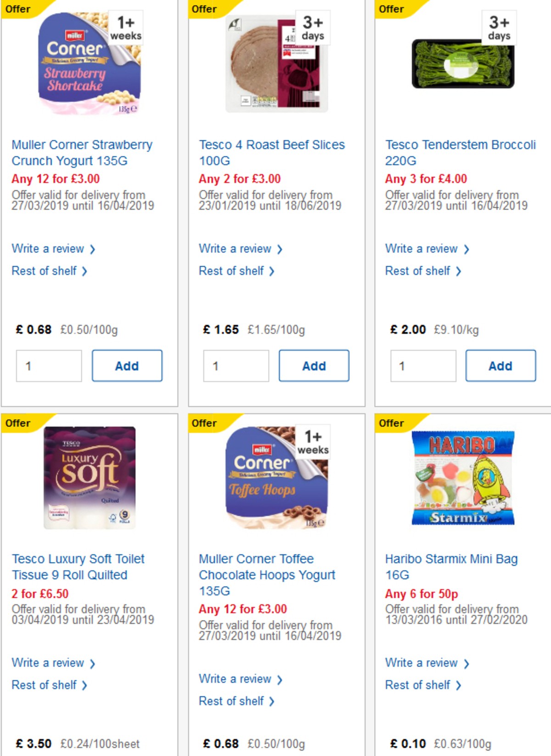Viewport: 551px width, 756px height.
Task: Expand rest of shelf under Luxury Soft Tissue
Action: coord(47,685)
